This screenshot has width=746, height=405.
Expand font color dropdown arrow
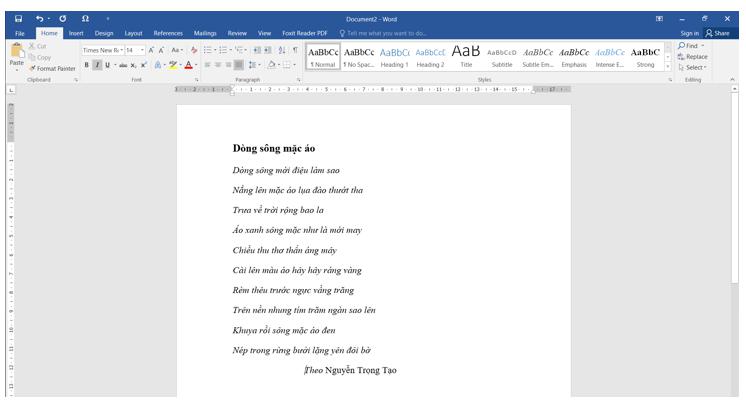pyautogui.click(x=196, y=65)
